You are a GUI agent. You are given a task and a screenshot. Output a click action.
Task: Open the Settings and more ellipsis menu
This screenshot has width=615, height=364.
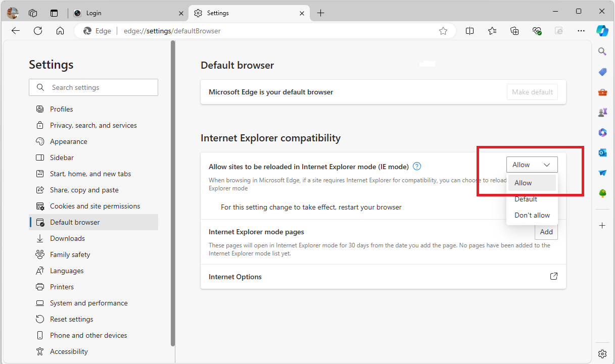click(581, 31)
